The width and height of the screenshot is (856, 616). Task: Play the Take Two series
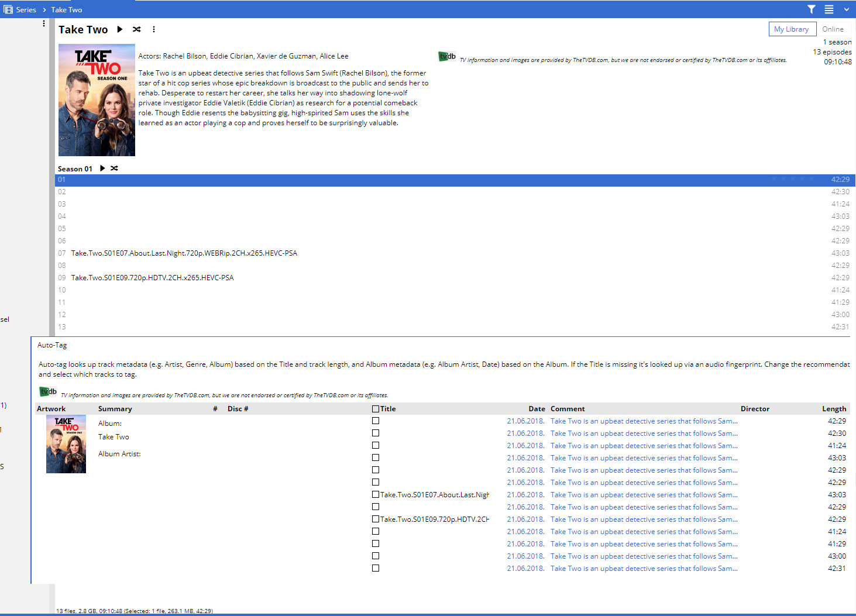point(120,29)
